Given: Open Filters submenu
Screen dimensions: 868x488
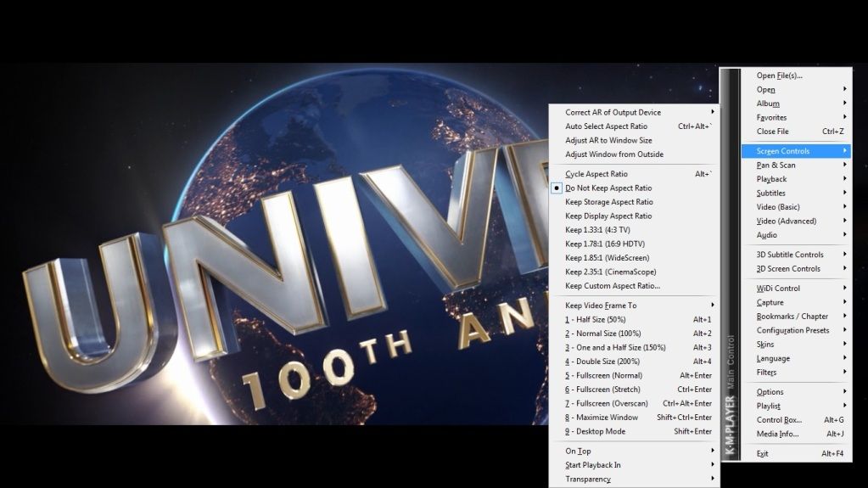Looking at the screenshot, I should click(796, 373).
